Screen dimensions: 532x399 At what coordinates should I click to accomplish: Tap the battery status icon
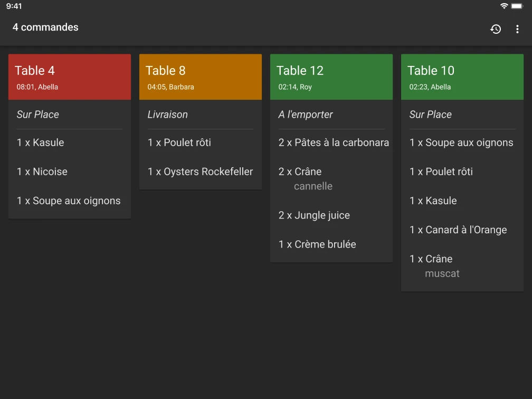[517, 6]
